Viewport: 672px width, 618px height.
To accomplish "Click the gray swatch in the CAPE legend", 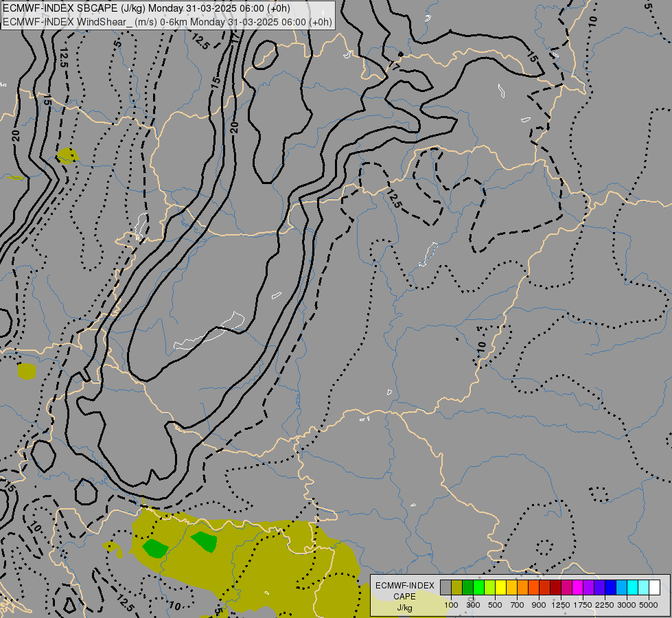I will point(445,587).
